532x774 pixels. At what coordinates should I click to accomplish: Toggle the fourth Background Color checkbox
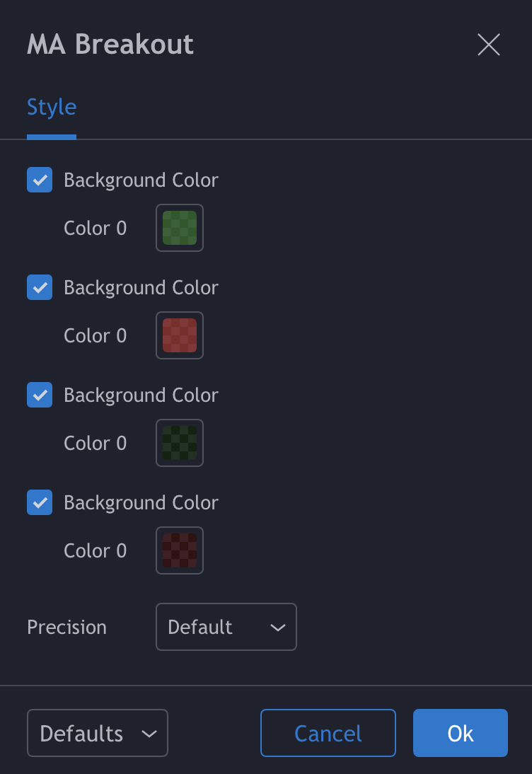[x=40, y=502]
